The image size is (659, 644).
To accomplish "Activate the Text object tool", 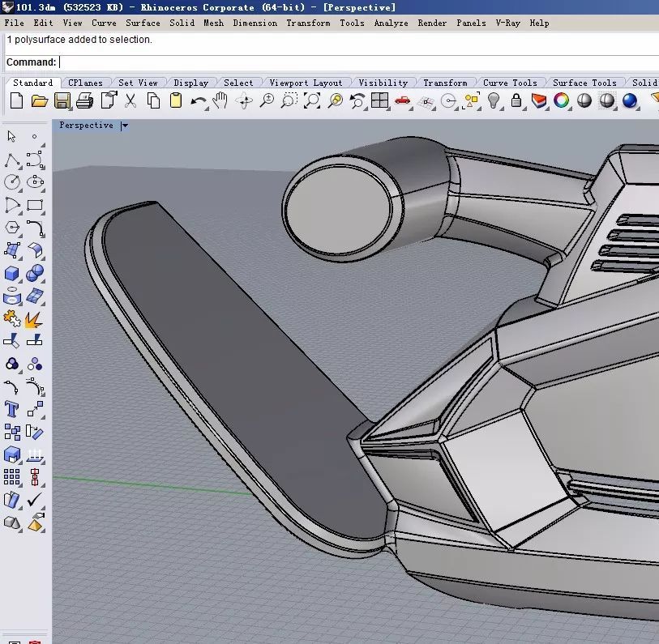I will coord(12,409).
